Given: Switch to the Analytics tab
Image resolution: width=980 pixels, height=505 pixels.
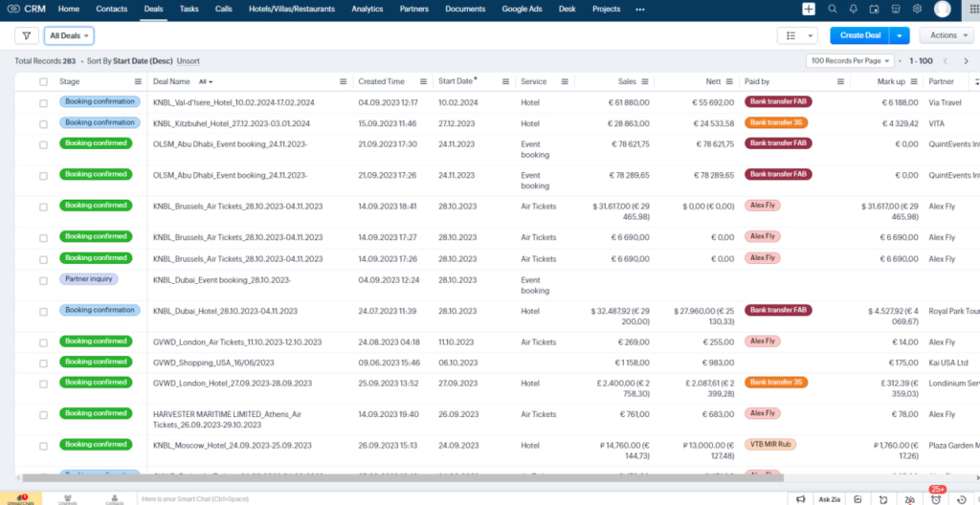Looking at the screenshot, I should tap(367, 9).
